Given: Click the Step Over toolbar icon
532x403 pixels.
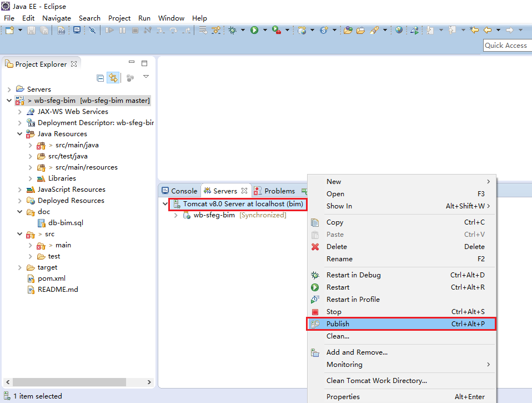Looking at the screenshot, I should 173,30.
